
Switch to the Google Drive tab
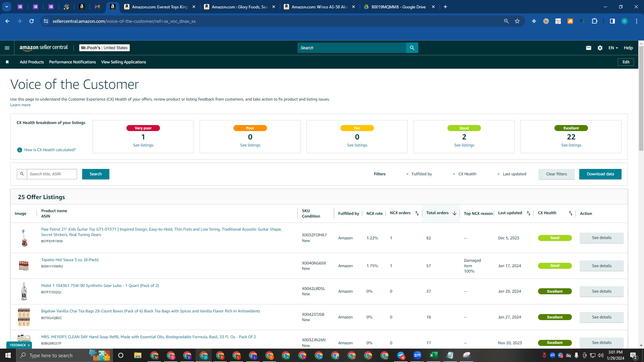[399, 7]
